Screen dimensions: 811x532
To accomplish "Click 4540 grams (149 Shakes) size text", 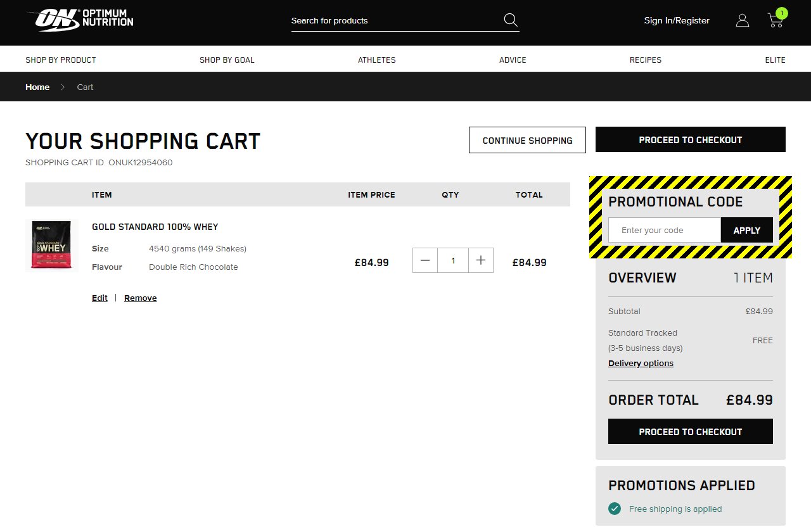I will pos(198,248).
